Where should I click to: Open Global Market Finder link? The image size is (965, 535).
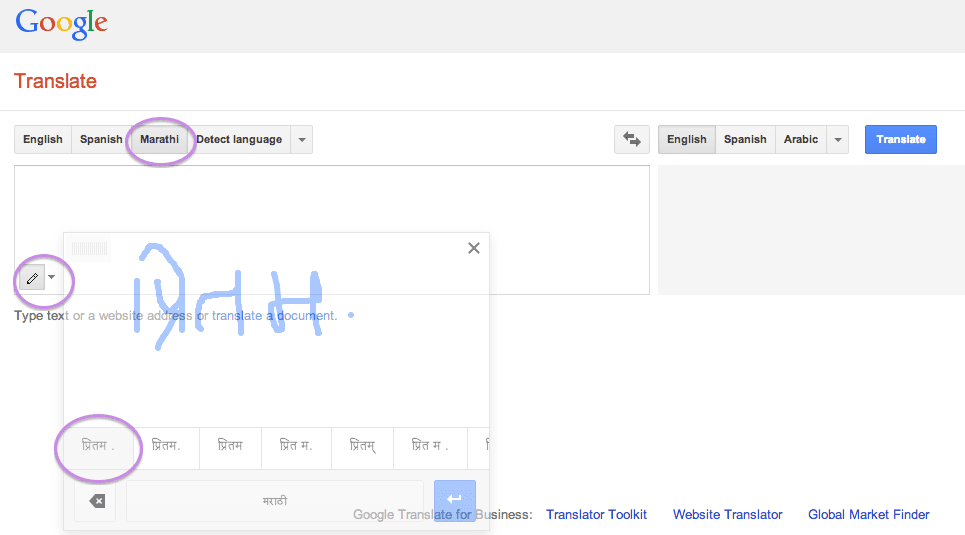(868, 515)
